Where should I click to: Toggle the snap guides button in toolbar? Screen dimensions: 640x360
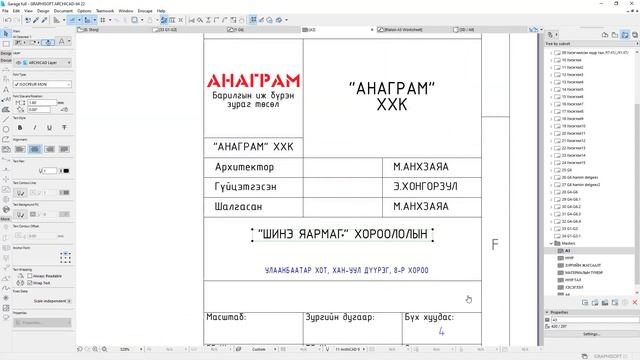tap(87, 20)
